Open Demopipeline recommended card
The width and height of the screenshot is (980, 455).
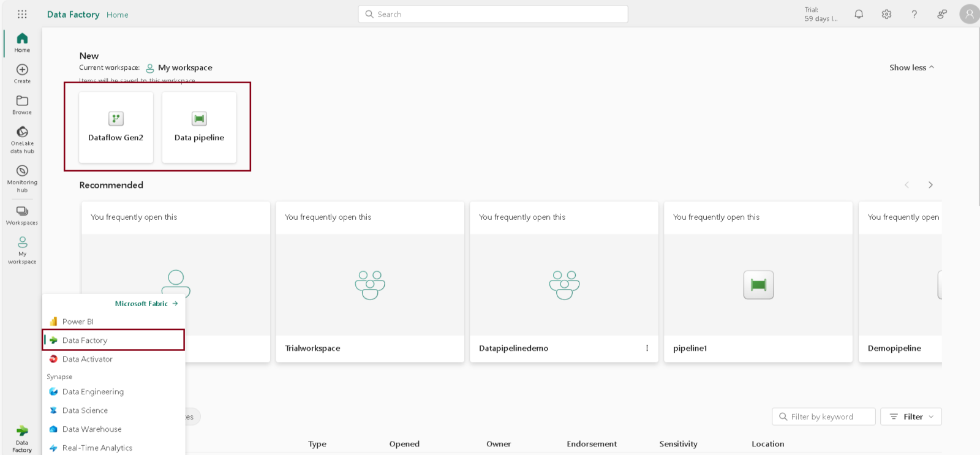pos(900,282)
